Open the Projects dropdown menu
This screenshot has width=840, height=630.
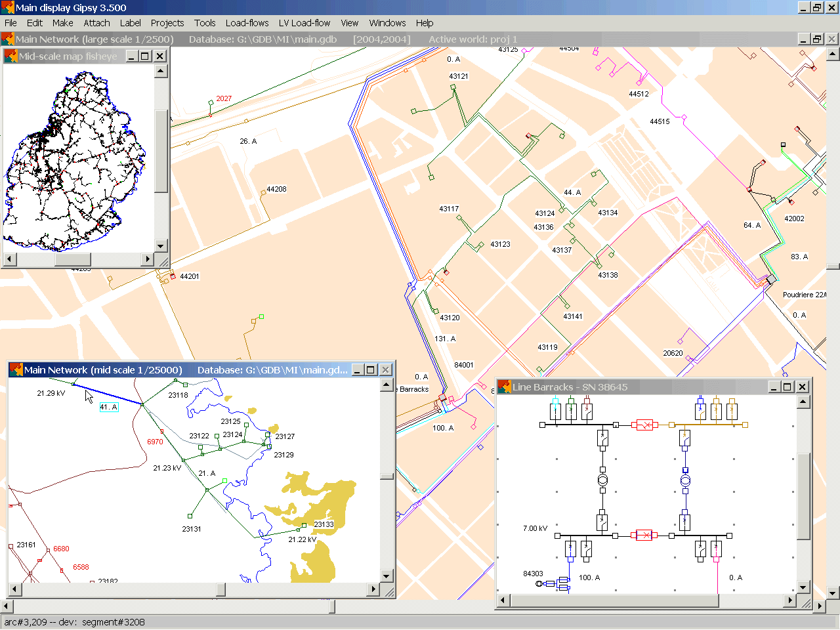[167, 23]
